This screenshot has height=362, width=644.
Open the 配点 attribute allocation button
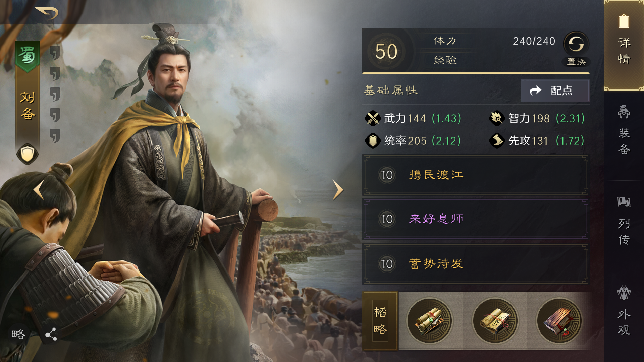(555, 90)
